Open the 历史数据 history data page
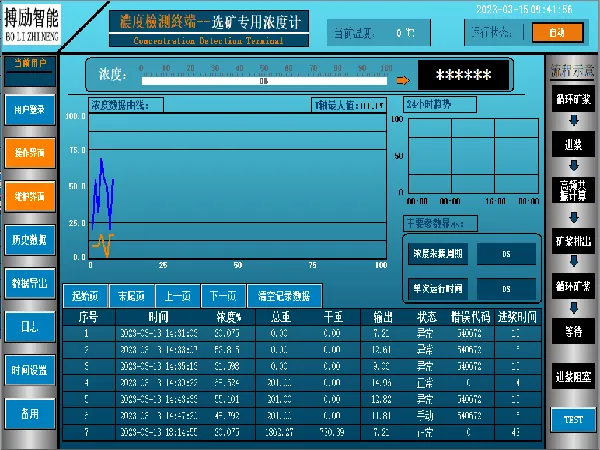The image size is (600, 450). click(29, 240)
